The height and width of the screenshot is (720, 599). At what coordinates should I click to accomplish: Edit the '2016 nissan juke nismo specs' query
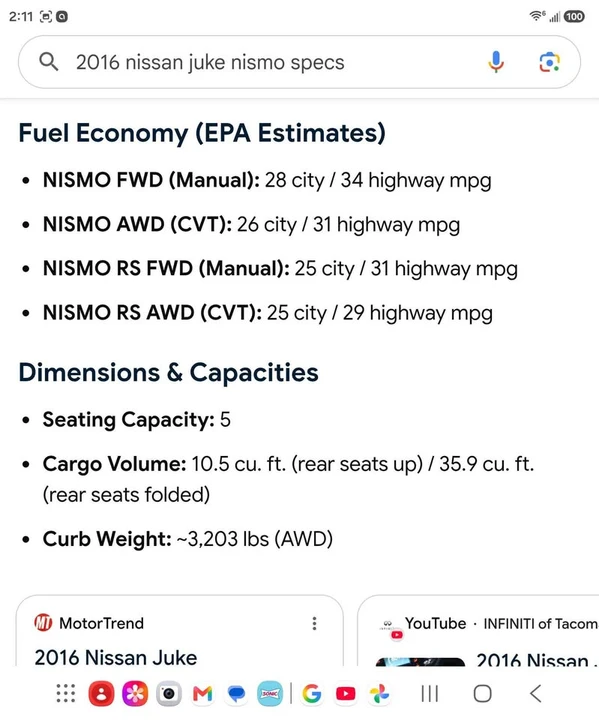coord(210,62)
